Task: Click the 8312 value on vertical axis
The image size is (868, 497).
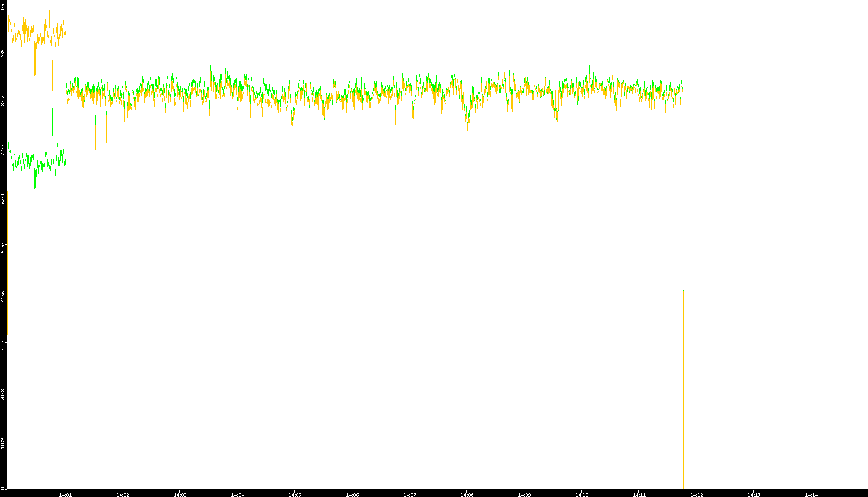Action: tap(3, 101)
